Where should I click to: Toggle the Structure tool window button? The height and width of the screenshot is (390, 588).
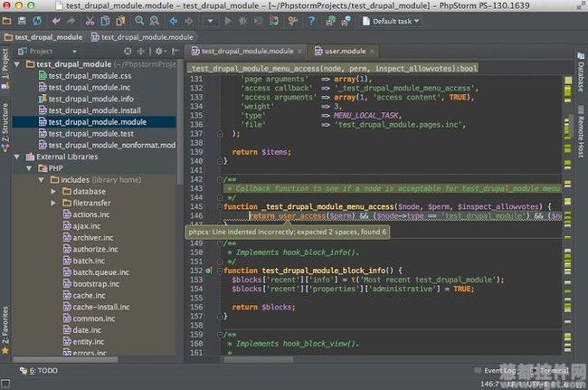point(5,128)
